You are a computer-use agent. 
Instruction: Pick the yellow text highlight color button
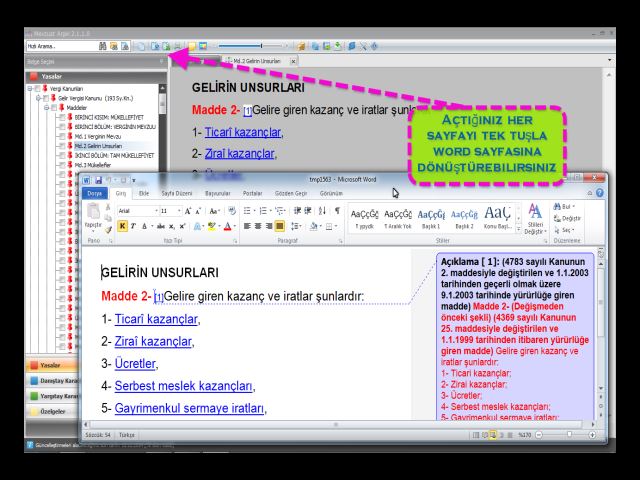point(211,226)
